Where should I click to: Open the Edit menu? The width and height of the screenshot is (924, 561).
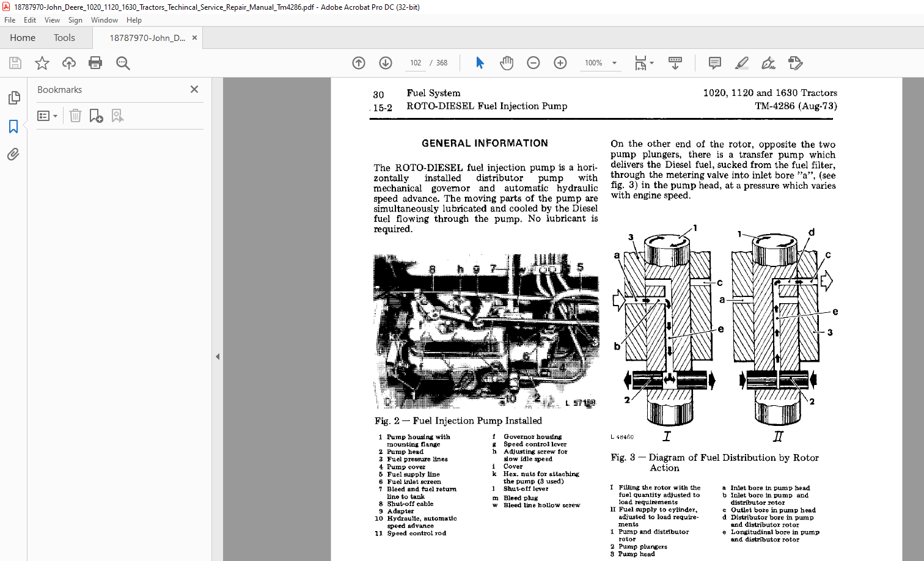(x=30, y=20)
